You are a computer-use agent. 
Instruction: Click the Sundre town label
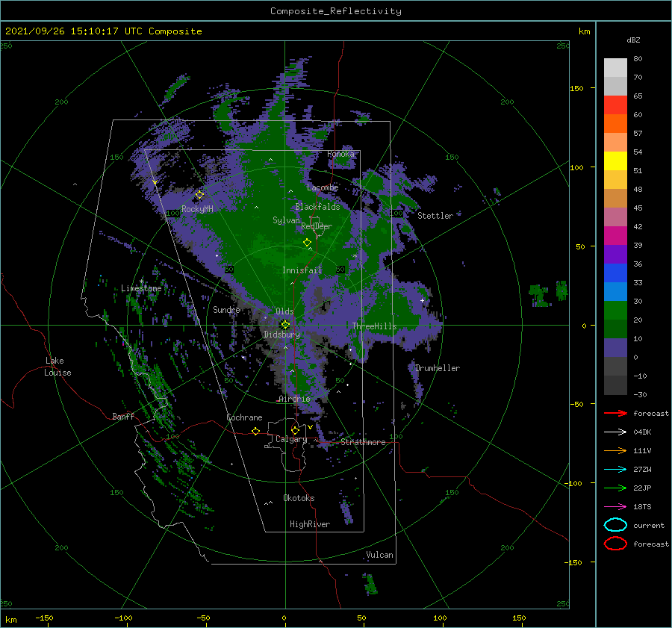pyautogui.click(x=226, y=309)
